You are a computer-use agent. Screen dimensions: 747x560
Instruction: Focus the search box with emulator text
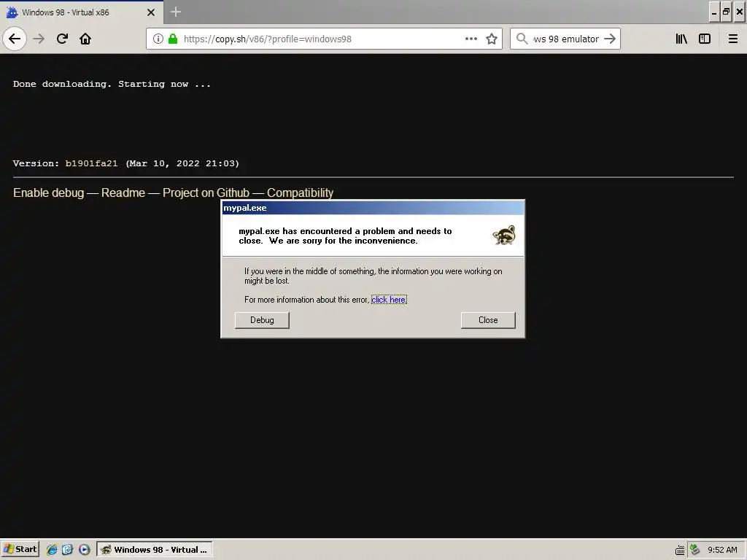(x=565, y=39)
